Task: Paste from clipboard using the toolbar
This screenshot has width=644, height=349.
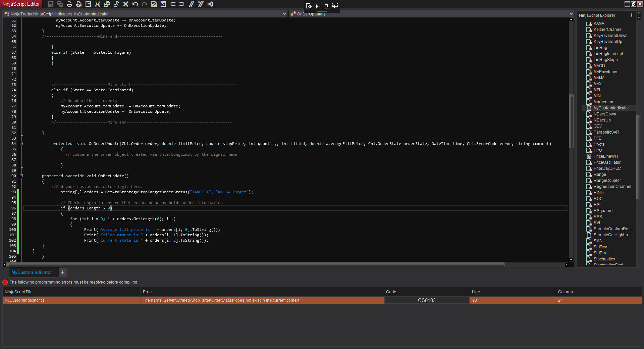Action: pyautogui.click(x=116, y=4)
